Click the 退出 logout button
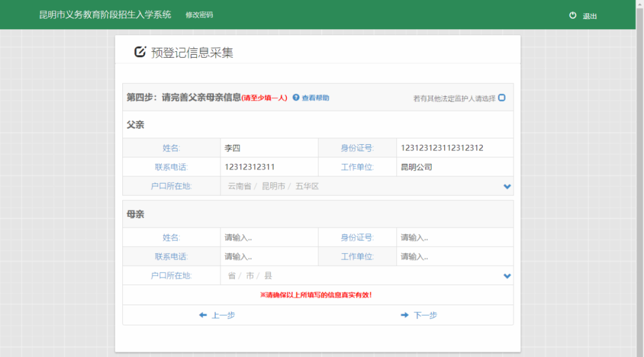The image size is (644, 357). click(589, 16)
